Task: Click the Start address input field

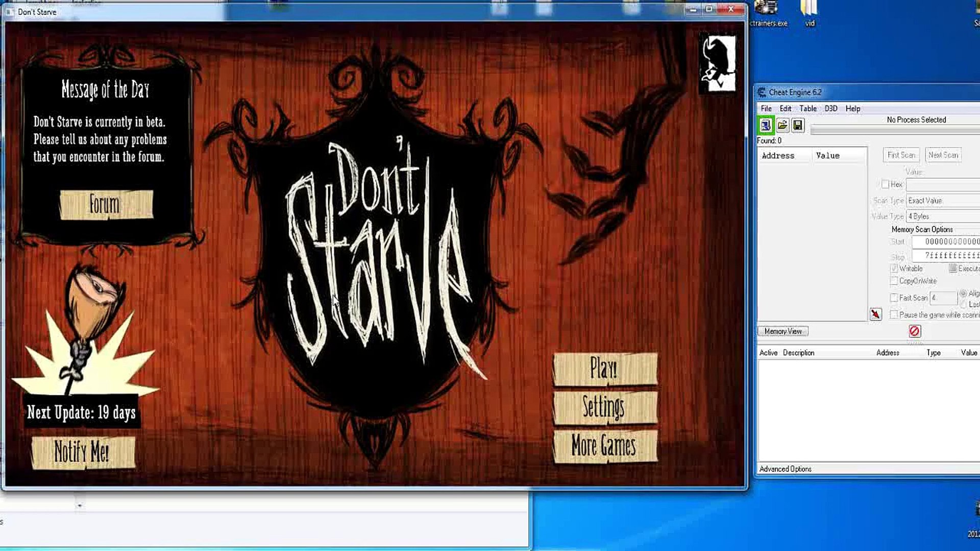Action: tap(946, 242)
